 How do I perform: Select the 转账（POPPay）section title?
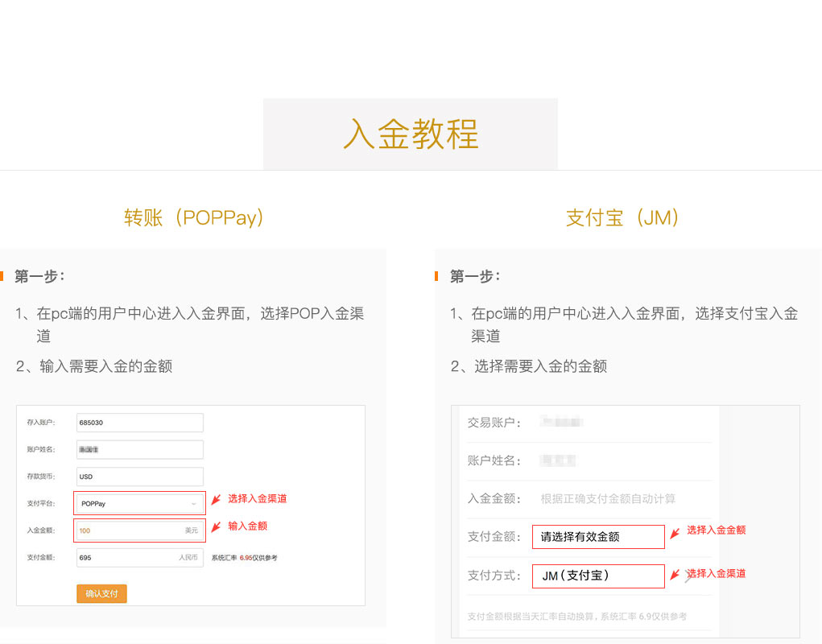(194, 217)
